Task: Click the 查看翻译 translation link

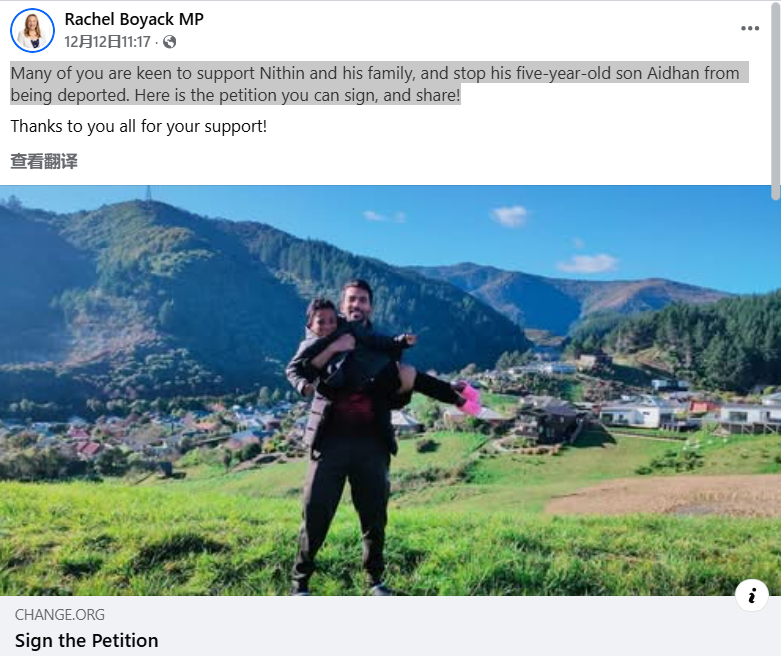Action: pyautogui.click(x=44, y=161)
